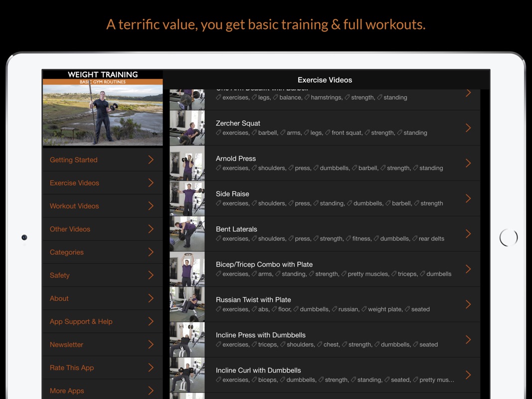Tap chevron next to App Support & Help

click(x=151, y=321)
